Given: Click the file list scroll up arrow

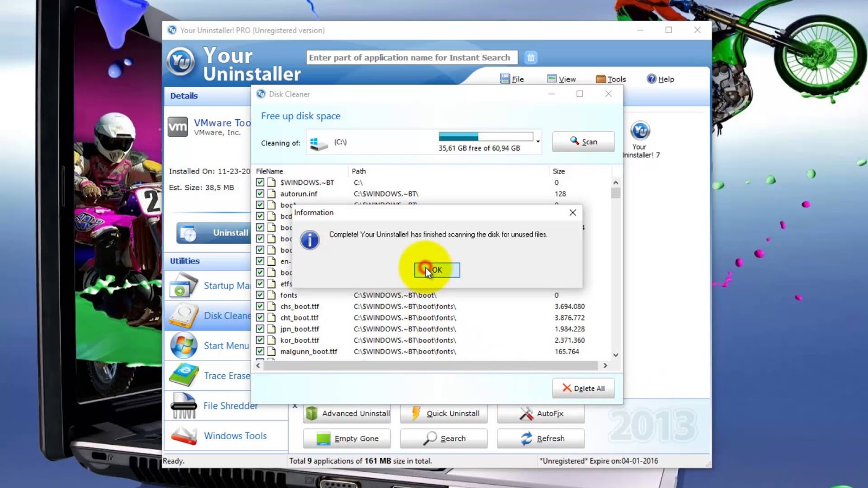Looking at the screenshot, I should click(x=615, y=183).
